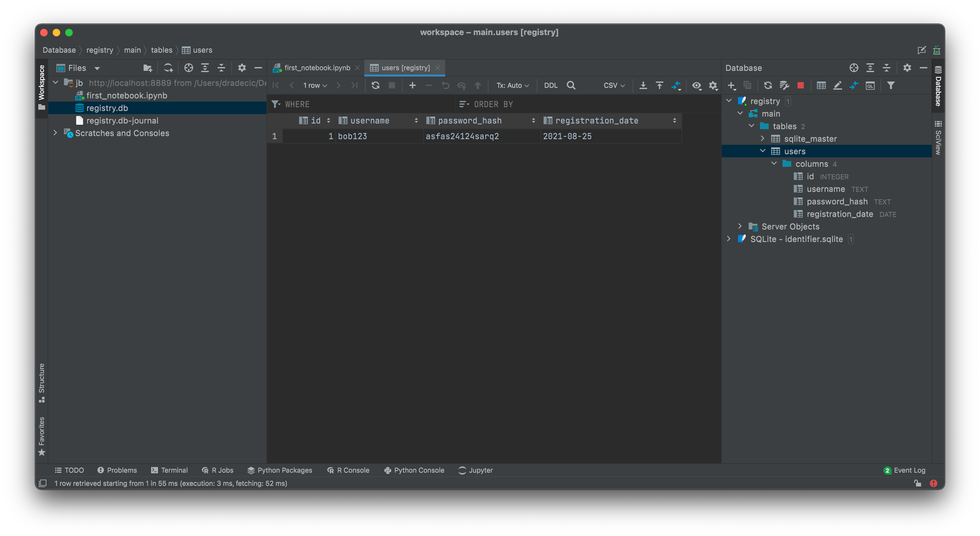The height and width of the screenshot is (536, 980).
Task: Open the CSV export format dropdown
Action: [614, 85]
